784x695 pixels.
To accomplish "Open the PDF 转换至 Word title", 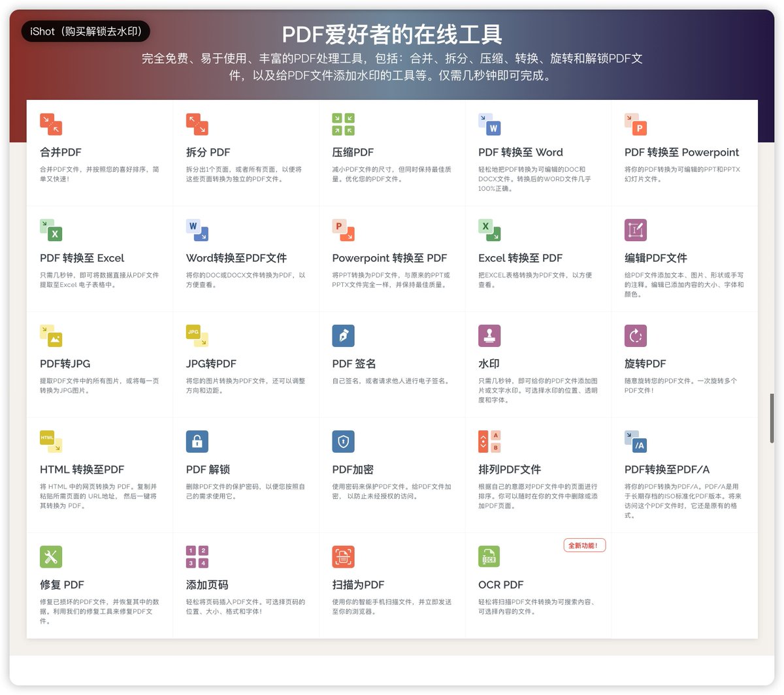I will coord(521,152).
